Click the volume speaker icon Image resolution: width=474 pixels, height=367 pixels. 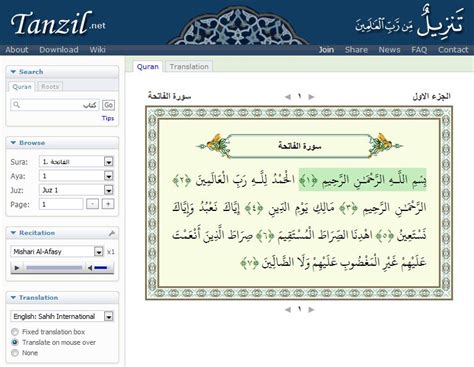90,267
